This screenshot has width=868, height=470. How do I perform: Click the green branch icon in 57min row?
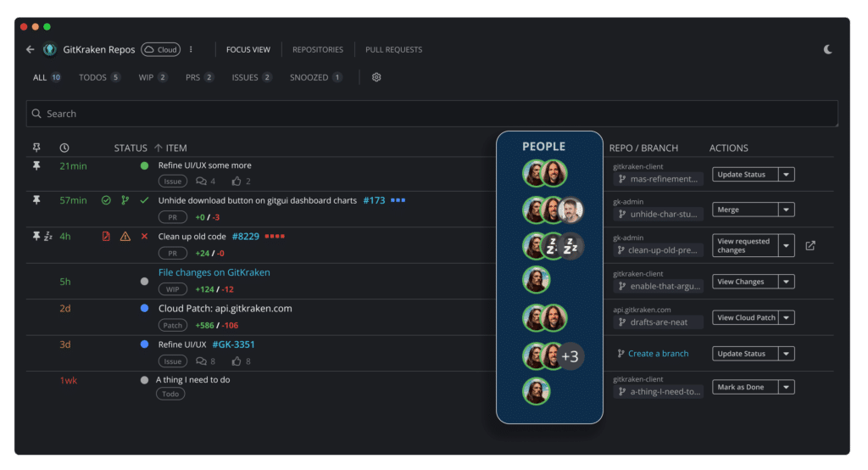[x=125, y=200]
